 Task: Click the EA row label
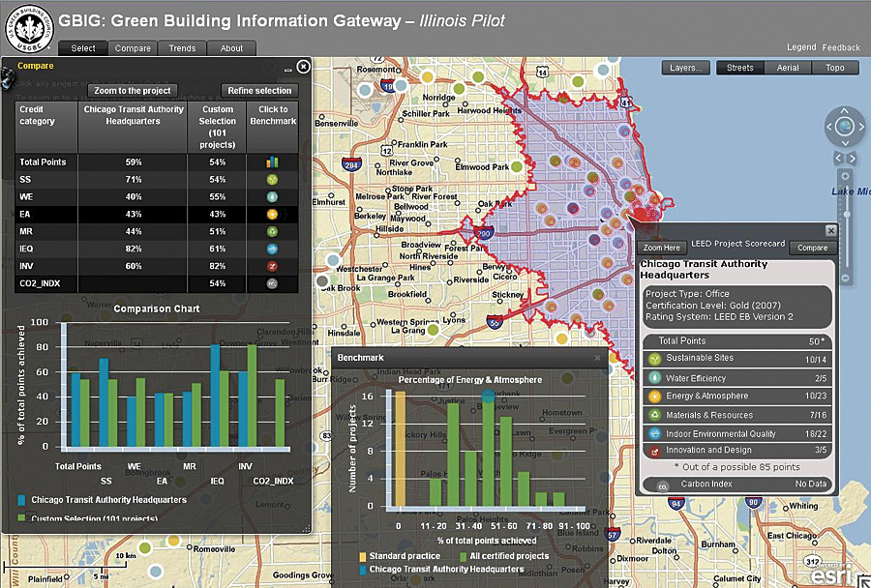(25, 214)
